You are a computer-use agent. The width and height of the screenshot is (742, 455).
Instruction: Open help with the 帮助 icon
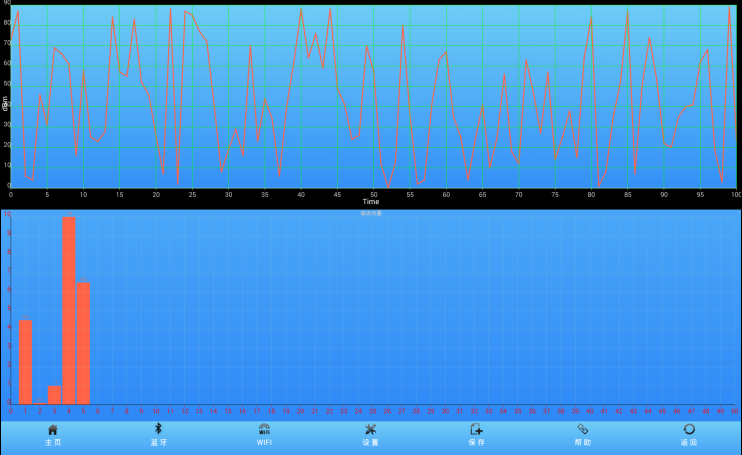pos(582,429)
